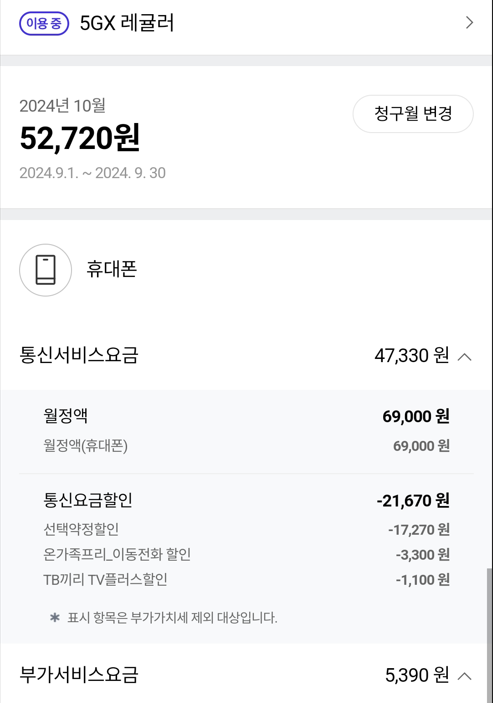This screenshot has height=703, width=493.
Task: Tap the 52,720원 total amount
Action: pos(80,138)
